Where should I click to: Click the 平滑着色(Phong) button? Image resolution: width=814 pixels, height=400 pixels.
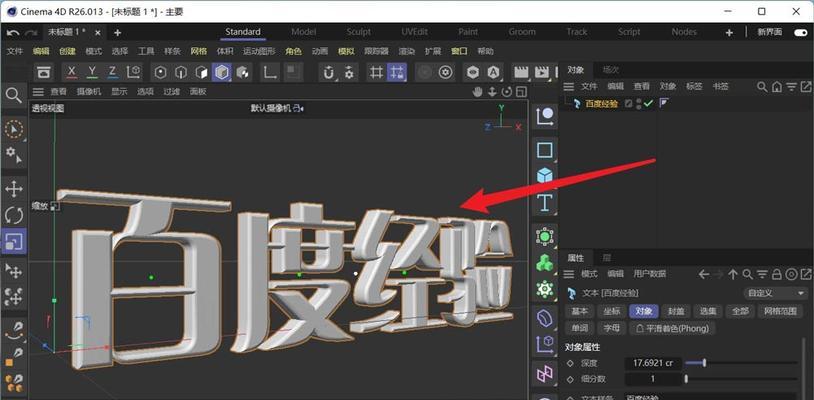coord(672,328)
